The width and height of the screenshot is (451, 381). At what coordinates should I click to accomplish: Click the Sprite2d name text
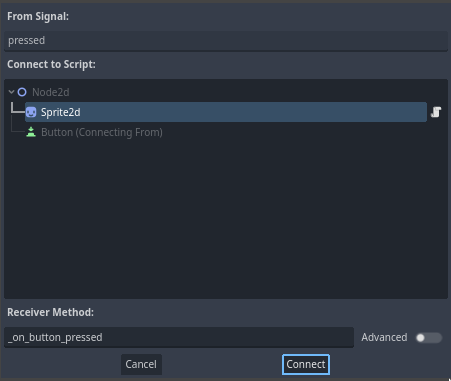[x=61, y=112]
